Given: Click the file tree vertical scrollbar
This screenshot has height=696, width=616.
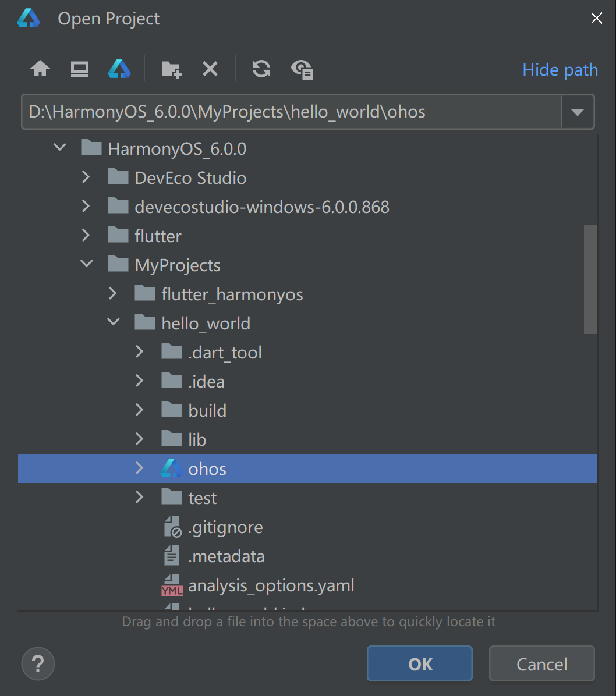Looking at the screenshot, I should (590, 279).
